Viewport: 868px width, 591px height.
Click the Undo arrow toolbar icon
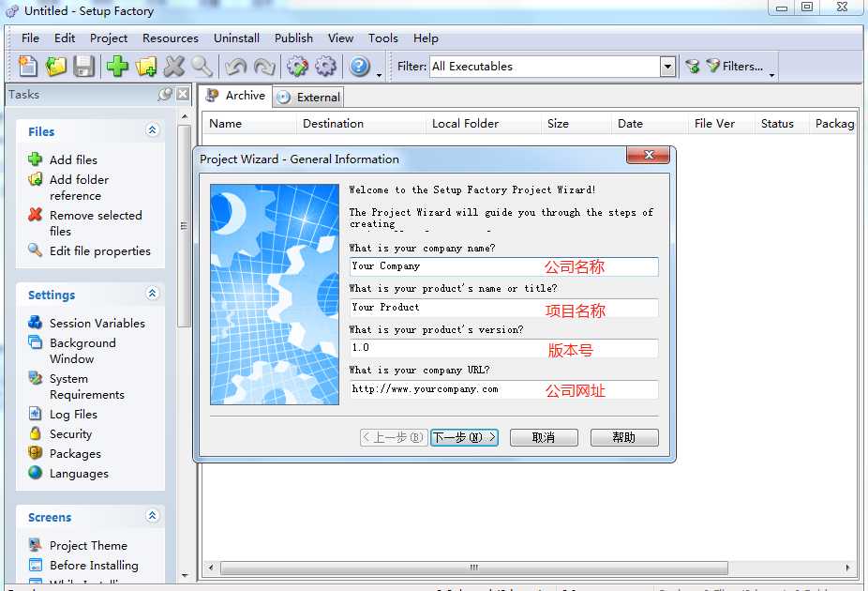coord(236,67)
